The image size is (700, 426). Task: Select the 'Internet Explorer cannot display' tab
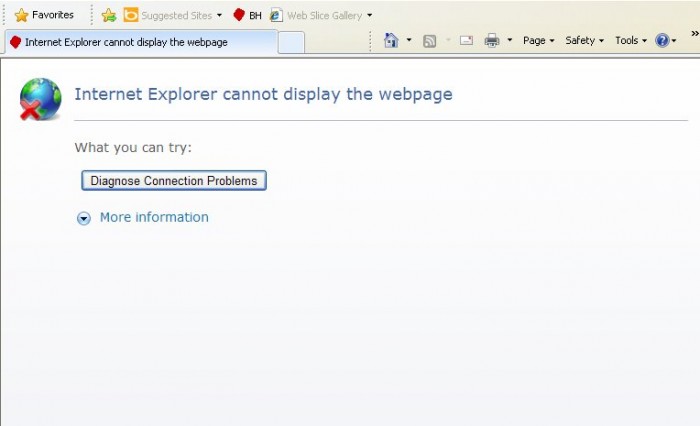140,42
